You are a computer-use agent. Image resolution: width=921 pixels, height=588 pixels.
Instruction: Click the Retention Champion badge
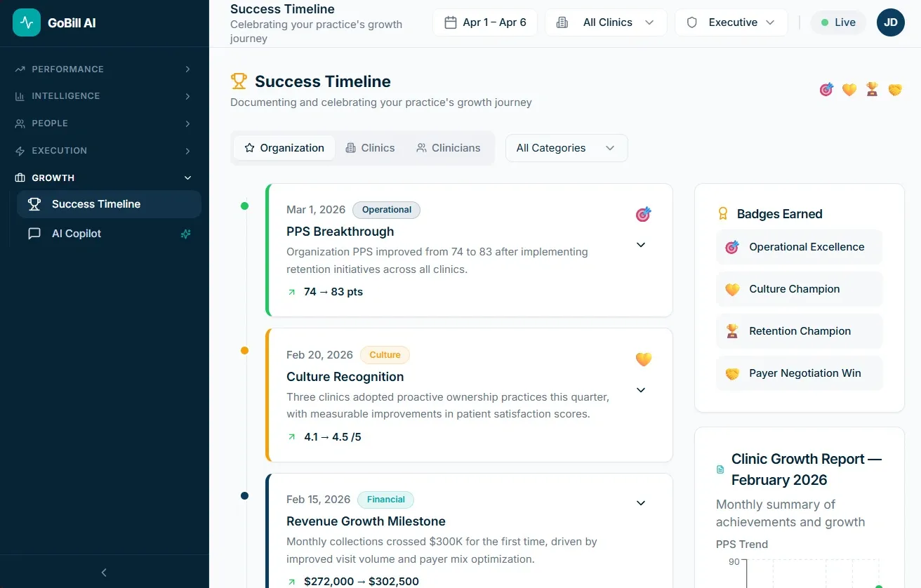pos(799,331)
